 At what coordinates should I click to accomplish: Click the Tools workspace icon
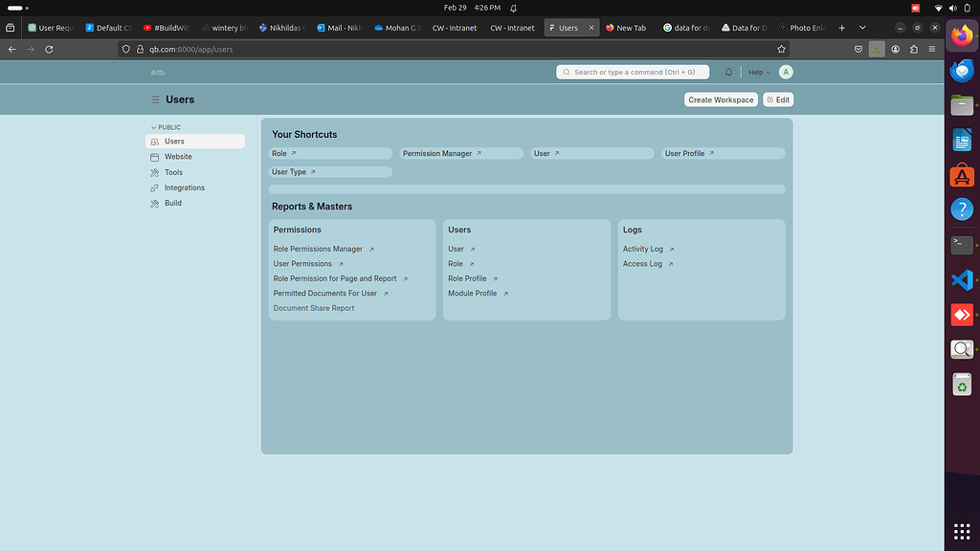click(x=155, y=172)
